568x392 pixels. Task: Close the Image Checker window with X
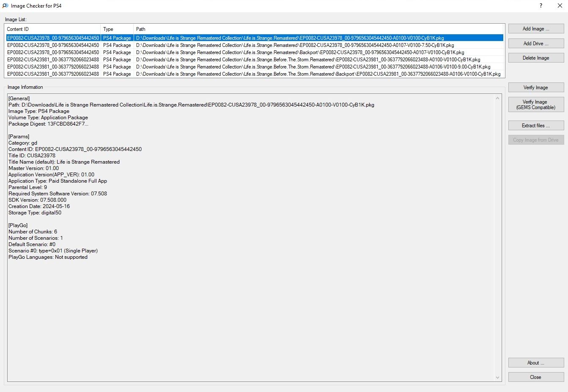pos(560,6)
